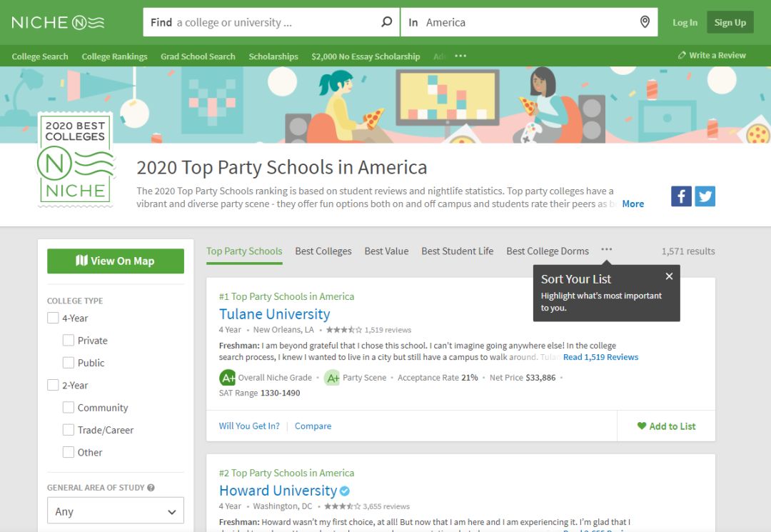Open the Howard University profile link
The height and width of the screenshot is (532, 771).
point(278,491)
